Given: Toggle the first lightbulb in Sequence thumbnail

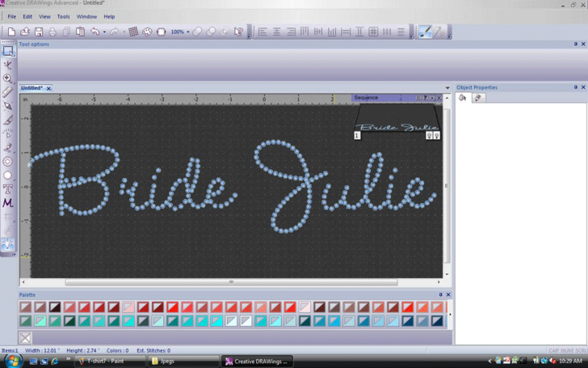Looking at the screenshot, I should pyautogui.click(x=429, y=136).
